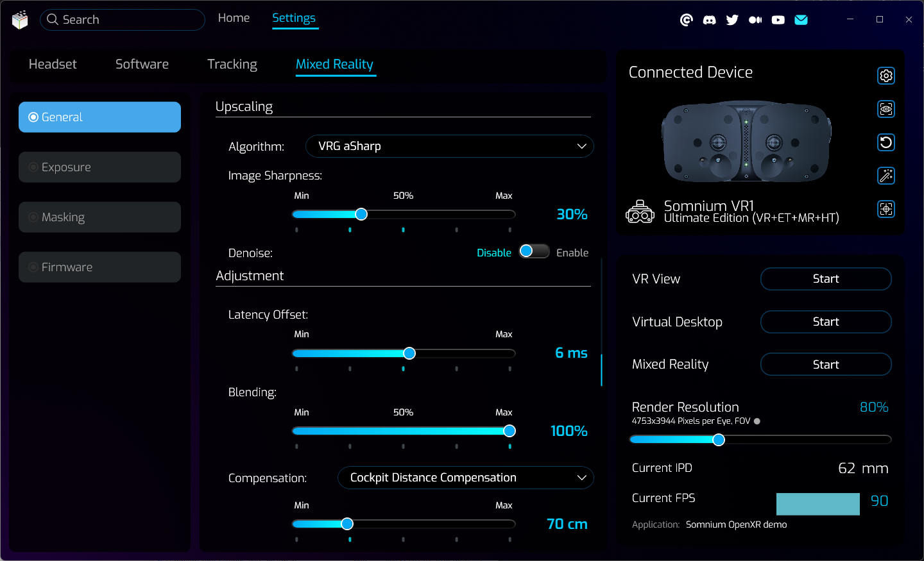Select the Exposure section
This screenshot has height=561, width=924.
[99, 167]
